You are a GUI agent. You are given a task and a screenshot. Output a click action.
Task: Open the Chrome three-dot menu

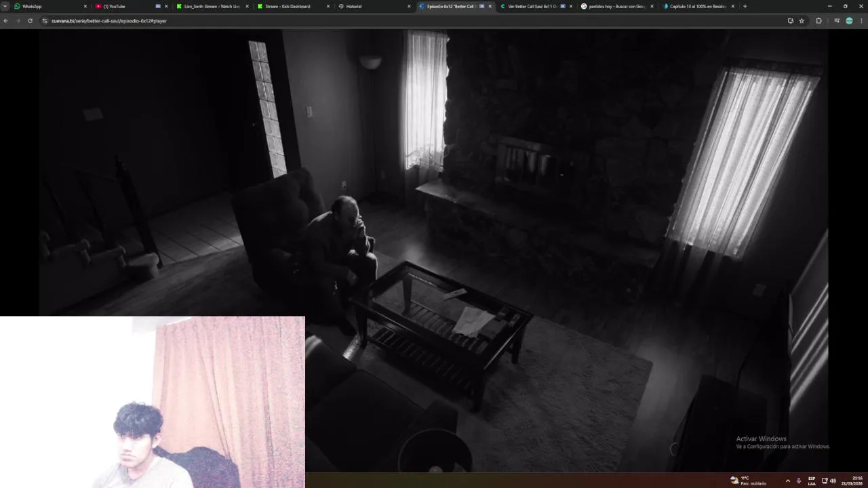pos(861,21)
